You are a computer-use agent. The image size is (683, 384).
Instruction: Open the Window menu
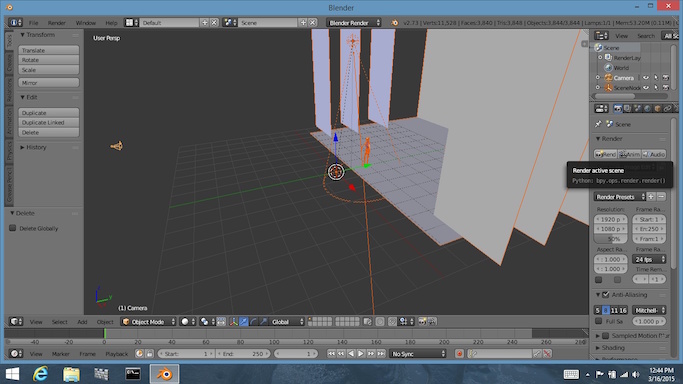(85, 23)
